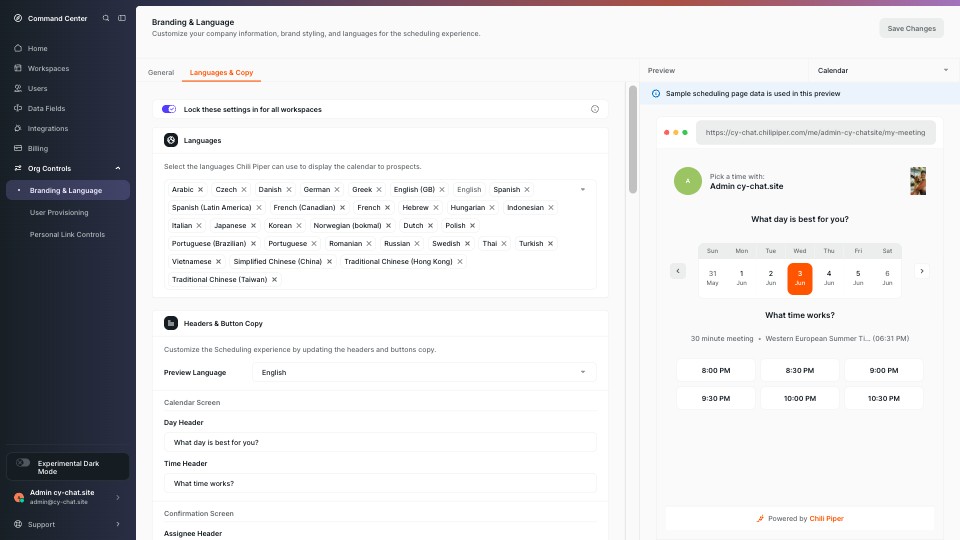Select 10:30 PM time slot

pos(883,399)
